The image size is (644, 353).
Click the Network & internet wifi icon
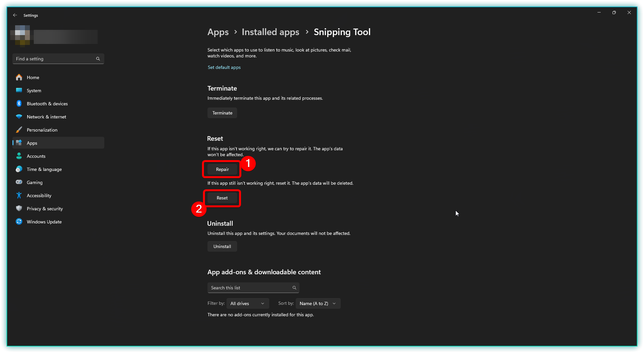click(19, 117)
